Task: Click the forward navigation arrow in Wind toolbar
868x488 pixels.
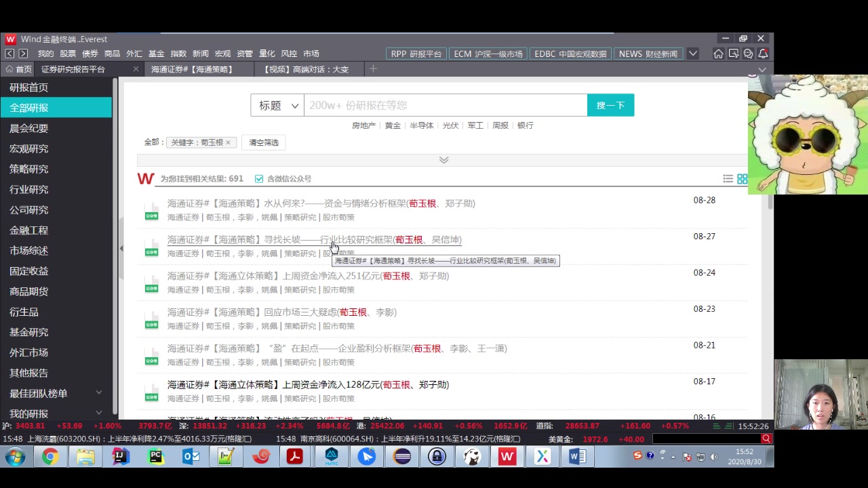Action: 23,54
